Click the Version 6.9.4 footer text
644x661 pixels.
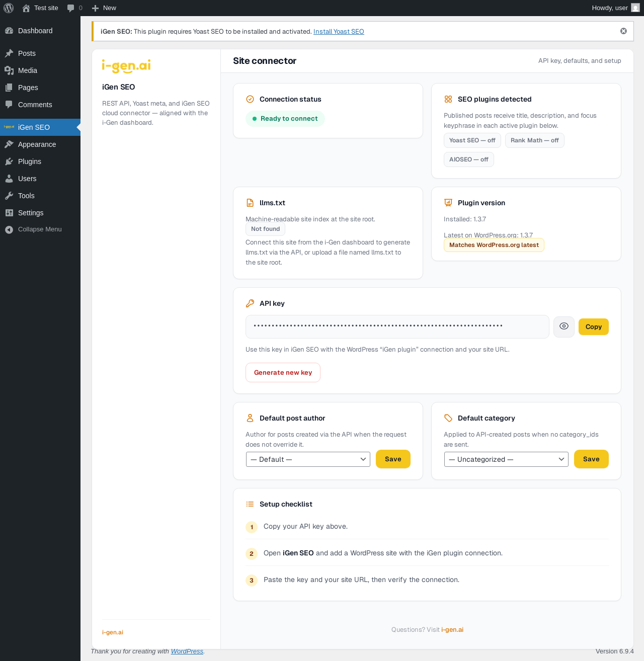point(615,651)
